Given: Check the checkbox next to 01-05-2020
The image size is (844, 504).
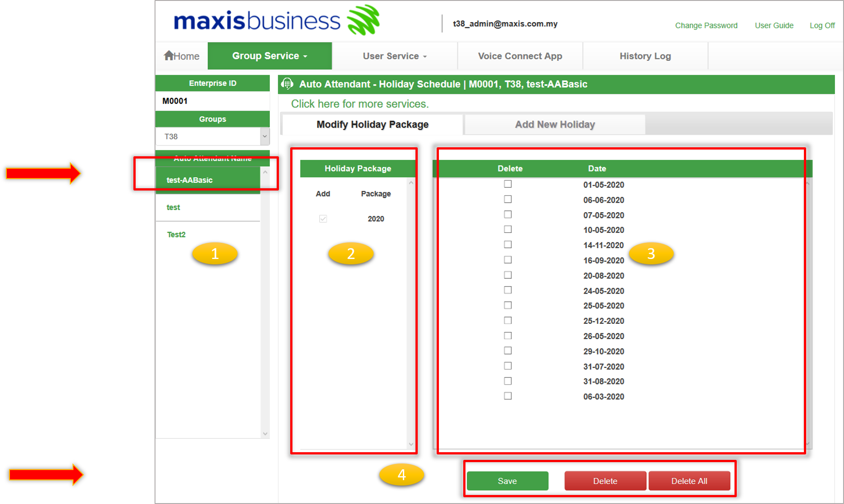Looking at the screenshot, I should [508, 184].
